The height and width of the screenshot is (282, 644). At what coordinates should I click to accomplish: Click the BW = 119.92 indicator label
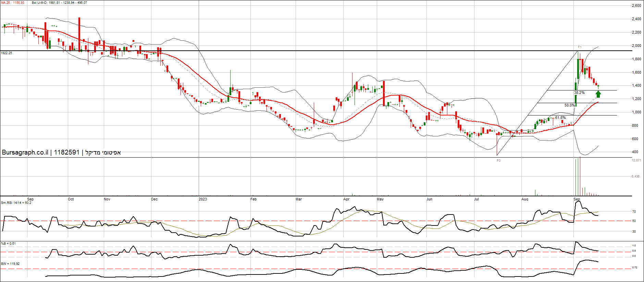click(10, 264)
